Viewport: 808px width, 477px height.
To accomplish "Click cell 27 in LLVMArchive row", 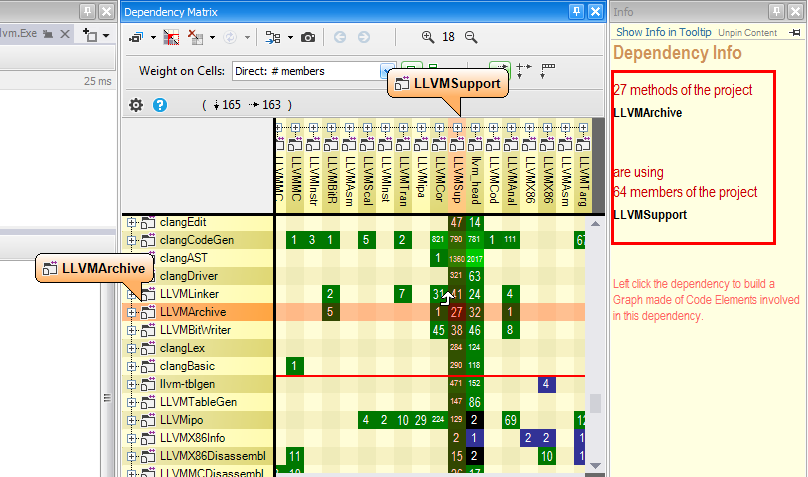I will 457,312.
